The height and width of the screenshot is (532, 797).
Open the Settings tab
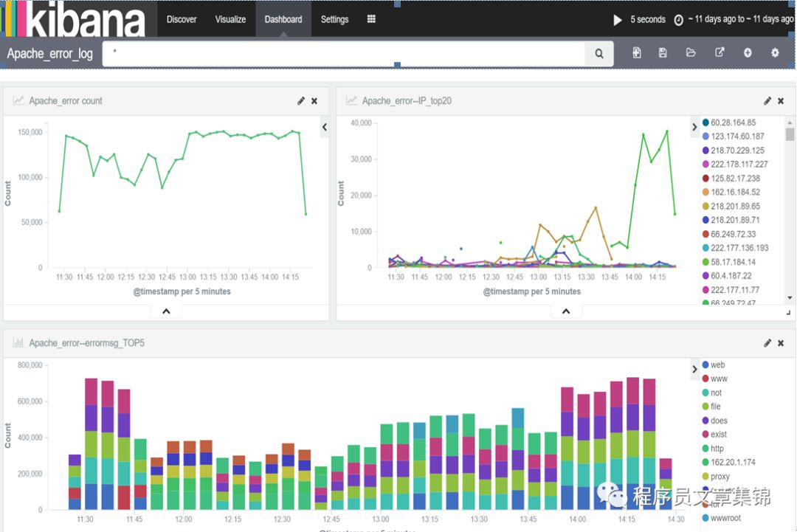[334, 19]
